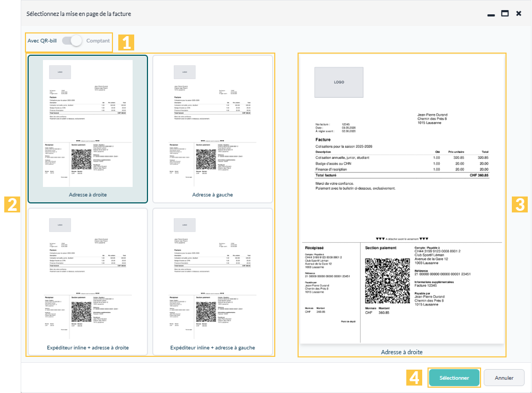This screenshot has width=532, height=393.
Task: Click the 'Récépissé' heading in the large preview
Action: tap(315, 248)
